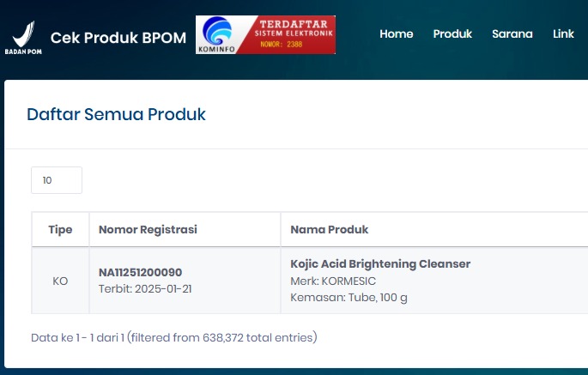
Task: Sort by the Nomor Registrasi column header
Action: coord(148,230)
